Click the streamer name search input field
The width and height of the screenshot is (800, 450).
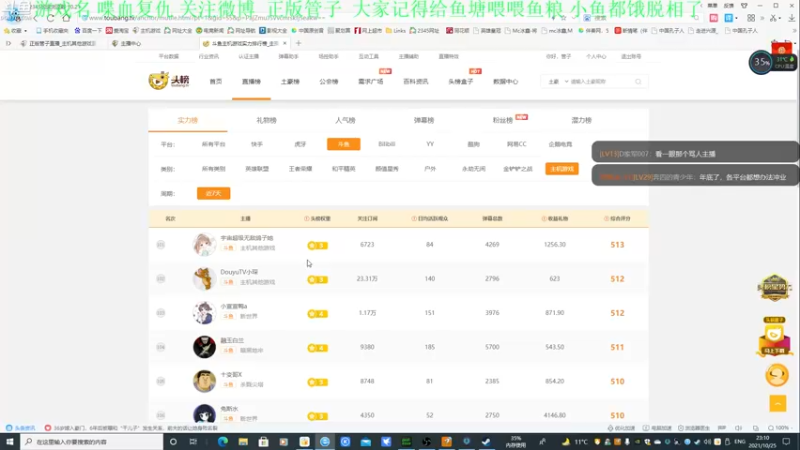click(601, 82)
